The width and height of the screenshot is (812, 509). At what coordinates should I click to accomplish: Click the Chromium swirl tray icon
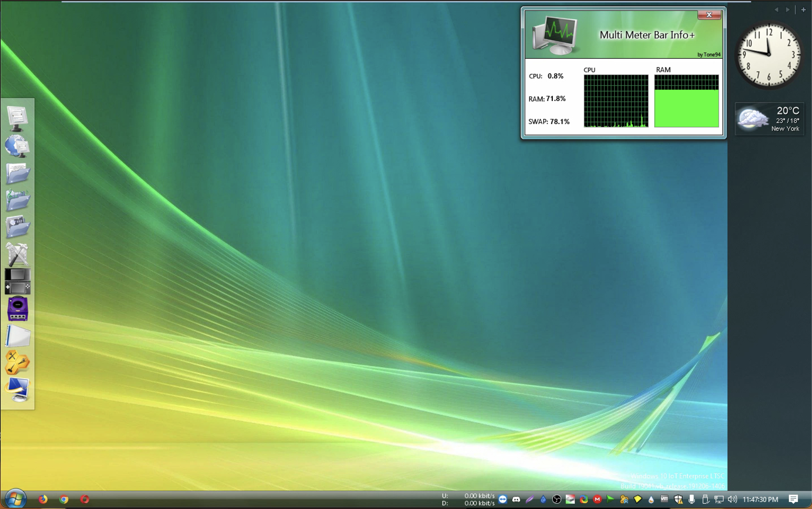click(x=583, y=499)
